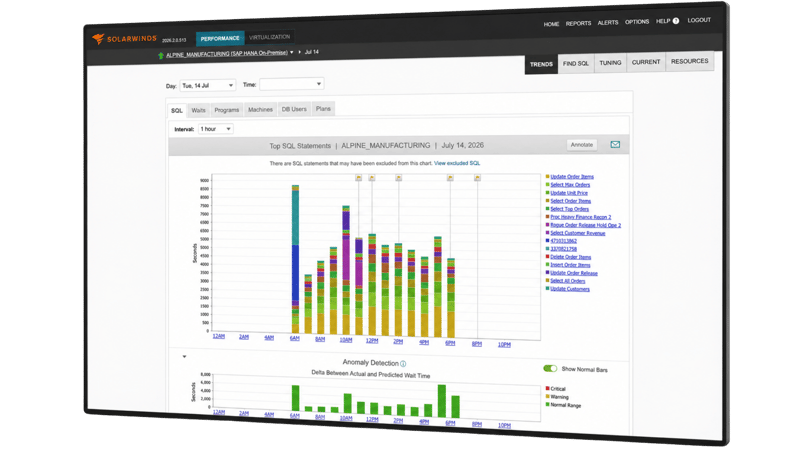The height and width of the screenshot is (450, 800).
Task: Click the red Delete Order Items swatch
Action: pos(547,257)
